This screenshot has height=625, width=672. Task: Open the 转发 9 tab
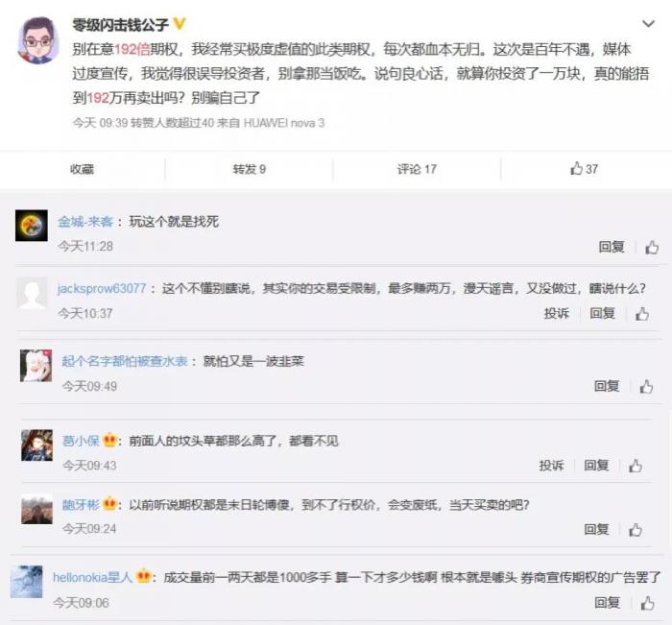coord(249,169)
